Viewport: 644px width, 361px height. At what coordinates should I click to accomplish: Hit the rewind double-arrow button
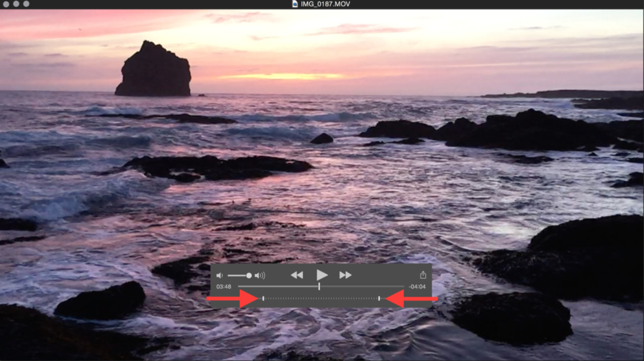[297, 275]
